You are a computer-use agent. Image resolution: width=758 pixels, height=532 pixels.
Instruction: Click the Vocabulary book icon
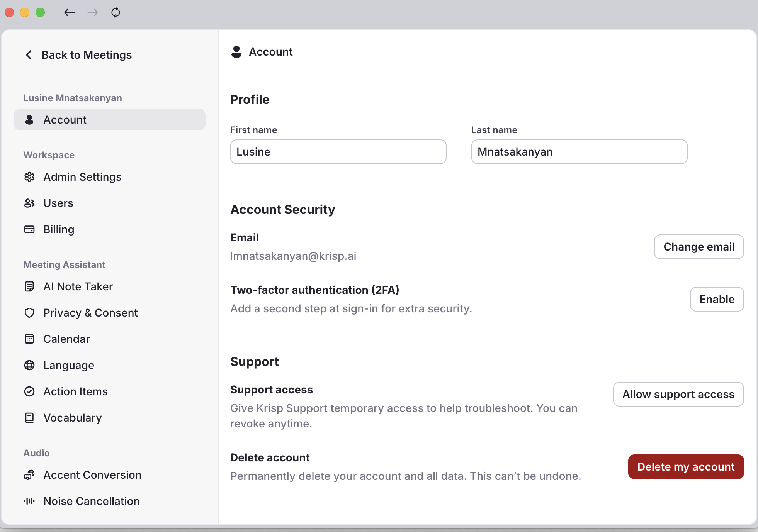tap(29, 418)
